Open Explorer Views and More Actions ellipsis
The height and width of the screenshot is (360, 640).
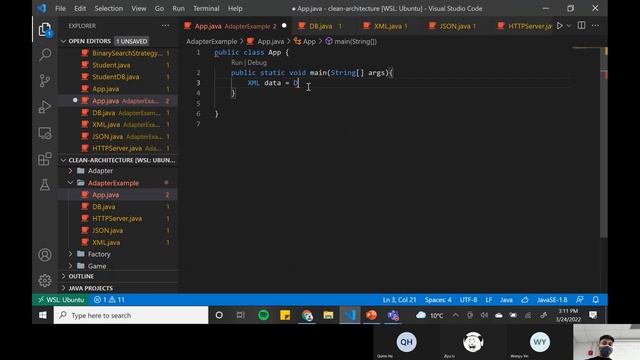(165, 26)
